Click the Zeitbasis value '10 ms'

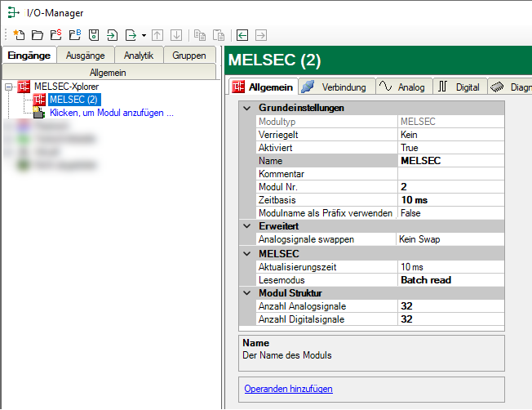[x=451, y=200]
